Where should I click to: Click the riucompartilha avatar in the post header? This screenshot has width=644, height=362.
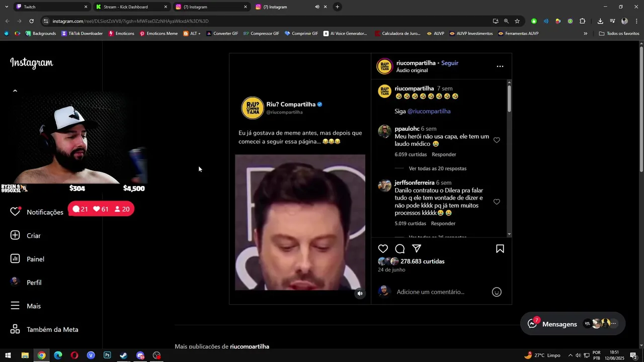coord(384,66)
